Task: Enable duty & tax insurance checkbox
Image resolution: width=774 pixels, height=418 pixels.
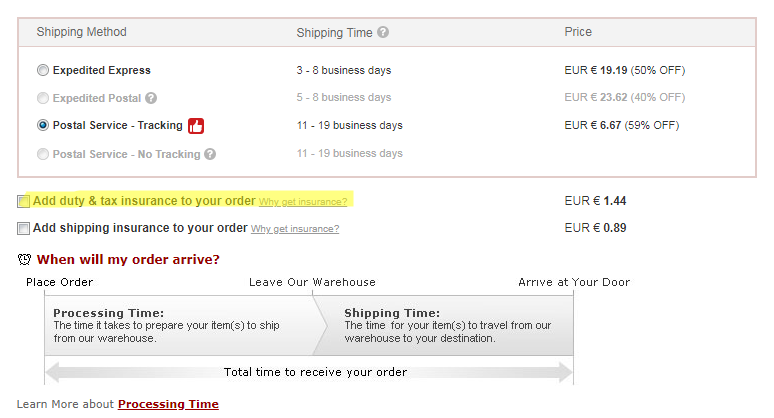Action: tap(24, 201)
